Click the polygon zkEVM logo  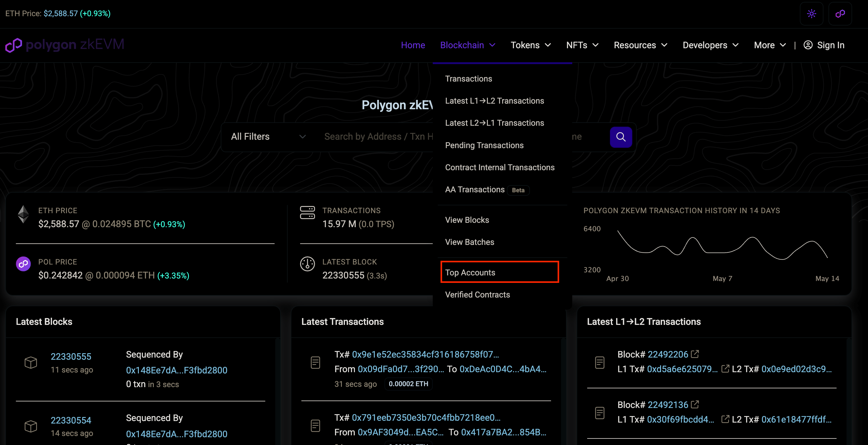click(x=65, y=45)
